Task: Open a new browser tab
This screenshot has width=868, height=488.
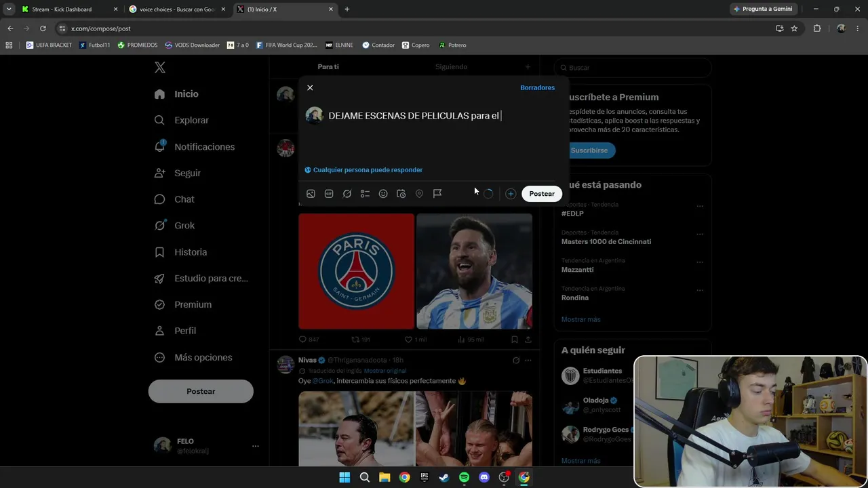Action: (347, 9)
